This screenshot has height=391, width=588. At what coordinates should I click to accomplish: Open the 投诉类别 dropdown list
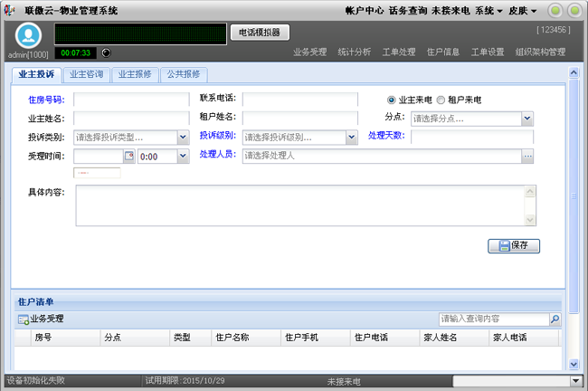[183, 138]
